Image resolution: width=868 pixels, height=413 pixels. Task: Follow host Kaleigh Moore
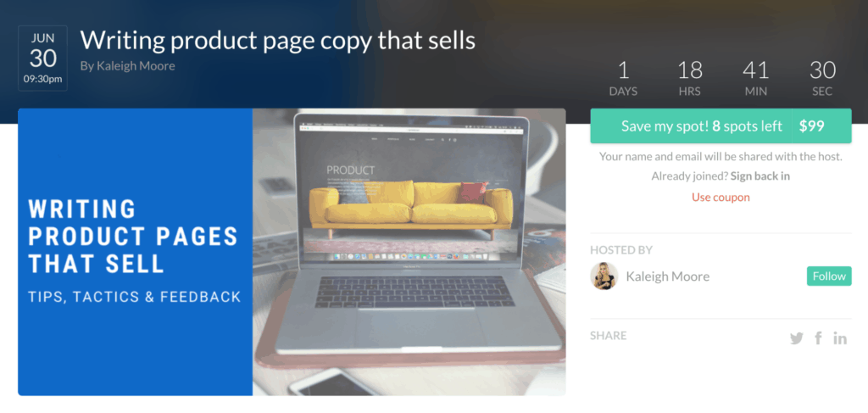coord(829,276)
